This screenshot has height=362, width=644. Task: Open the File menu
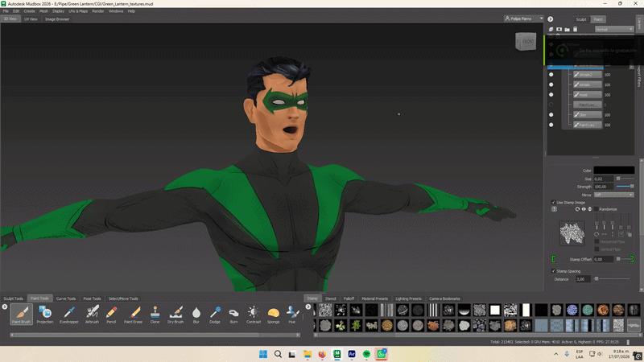click(6, 11)
